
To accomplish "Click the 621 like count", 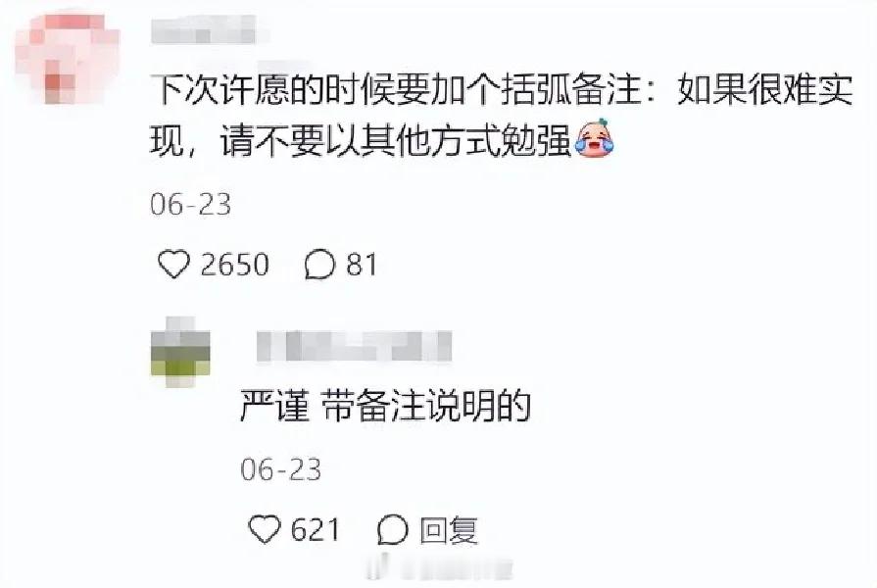I will (x=315, y=530).
